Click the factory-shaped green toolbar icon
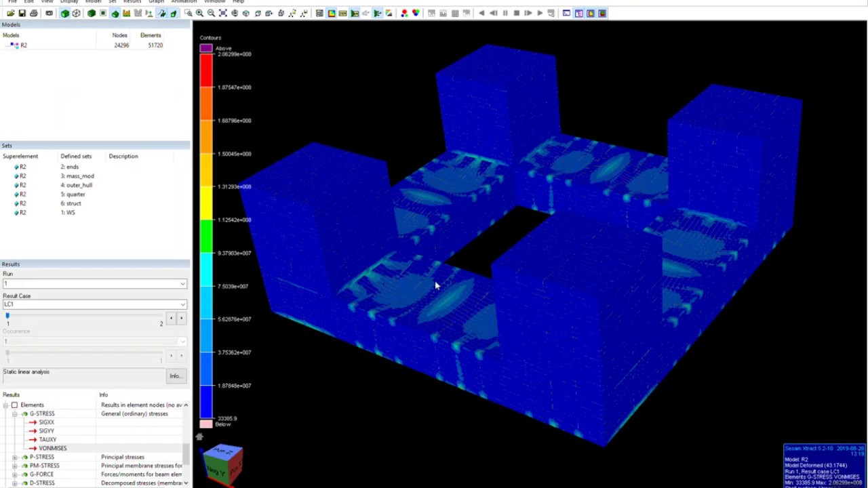The image size is (868, 488). click(x=127, y=13)
